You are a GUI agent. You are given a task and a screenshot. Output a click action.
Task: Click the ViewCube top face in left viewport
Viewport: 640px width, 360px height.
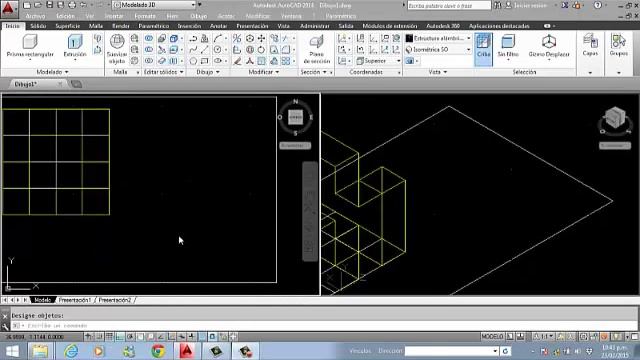[x=296, y=117]
